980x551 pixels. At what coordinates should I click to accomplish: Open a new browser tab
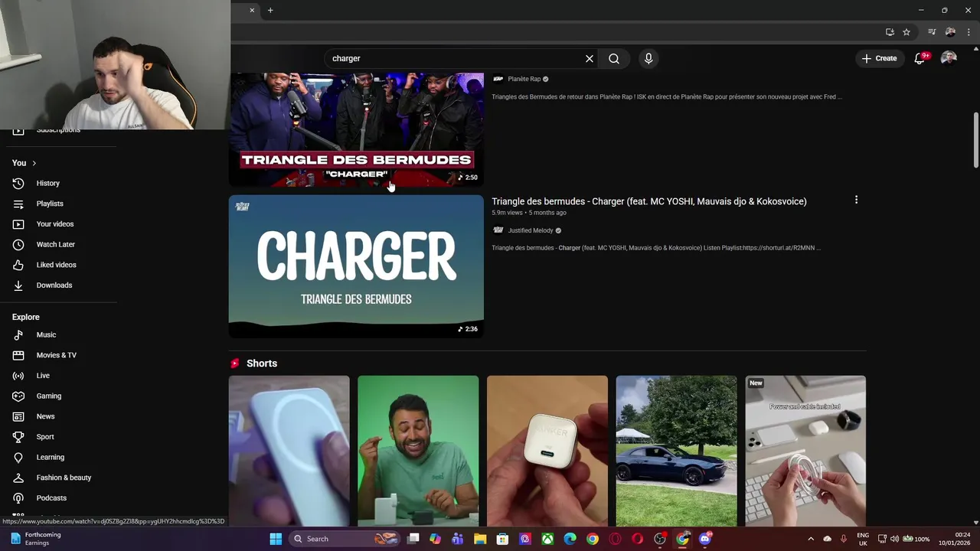coord(270,10)
